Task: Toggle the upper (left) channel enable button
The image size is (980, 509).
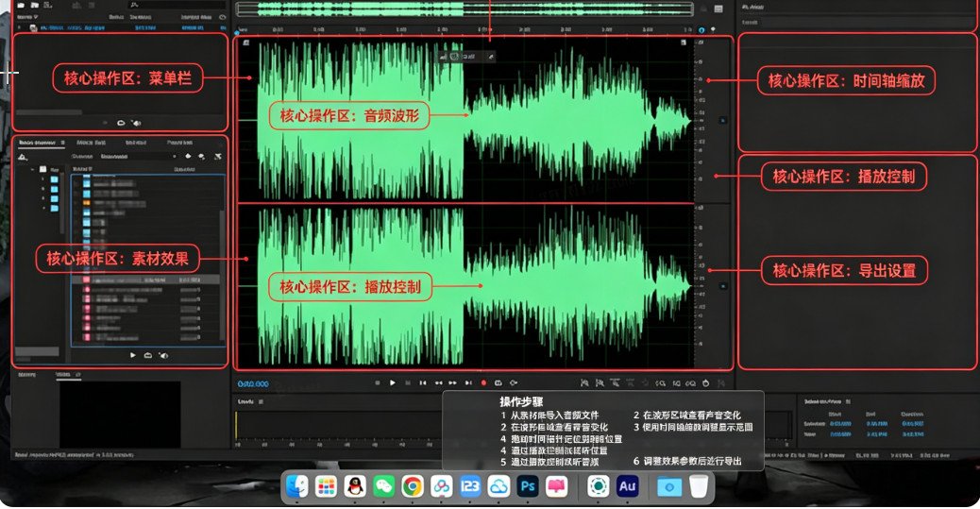Action: pos(723,119)
